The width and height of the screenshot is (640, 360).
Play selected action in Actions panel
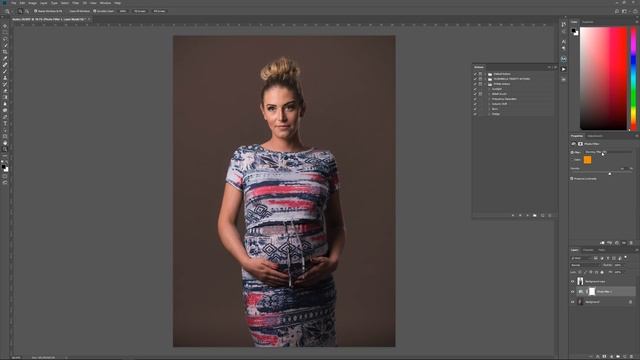coord(527,215)
